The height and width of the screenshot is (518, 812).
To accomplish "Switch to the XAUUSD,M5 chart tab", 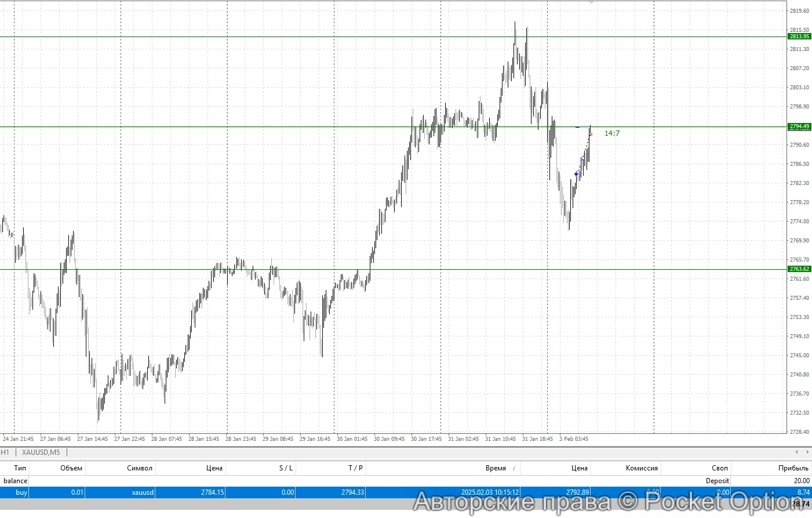I will [x=41, y=452].
